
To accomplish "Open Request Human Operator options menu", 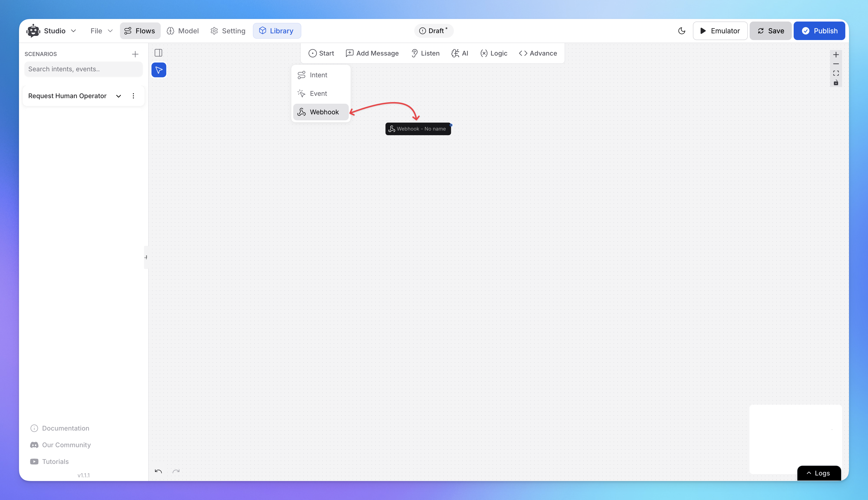I will [133, 96].
